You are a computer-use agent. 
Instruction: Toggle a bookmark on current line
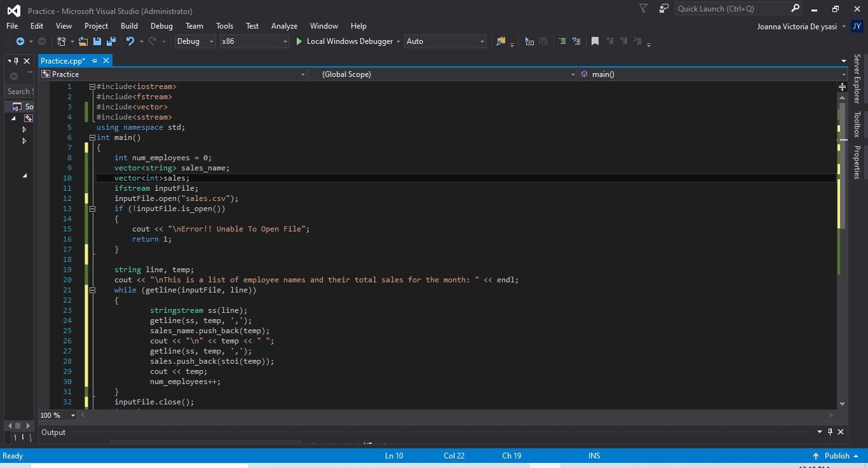coord(594,41)
